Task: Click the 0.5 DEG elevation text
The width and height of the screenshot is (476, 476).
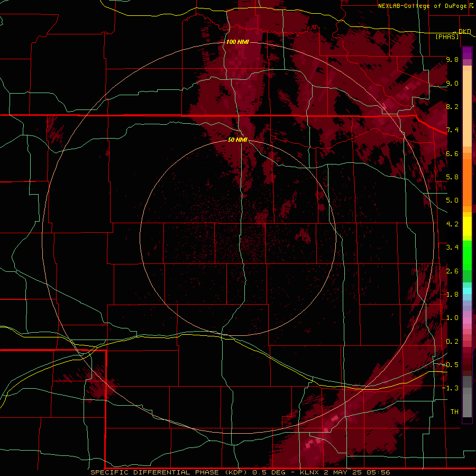Action: tap(269, 472)
